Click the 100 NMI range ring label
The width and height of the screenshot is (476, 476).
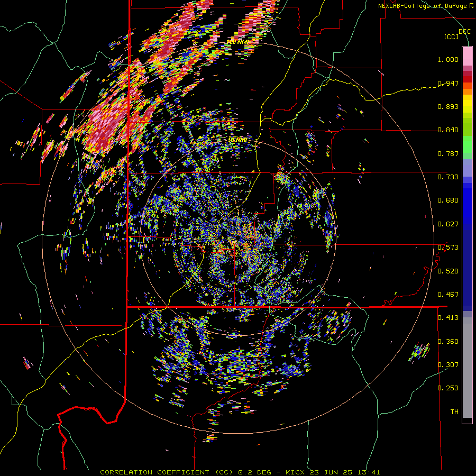(237, 42)
